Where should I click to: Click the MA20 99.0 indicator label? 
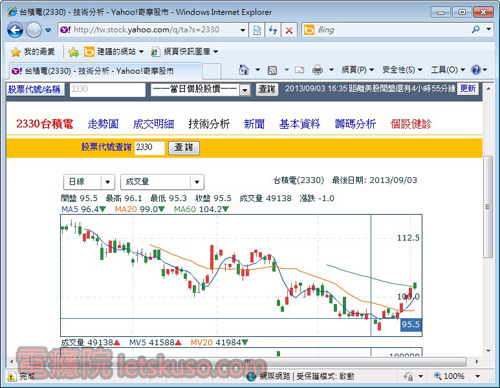click(x=140, y=209)
